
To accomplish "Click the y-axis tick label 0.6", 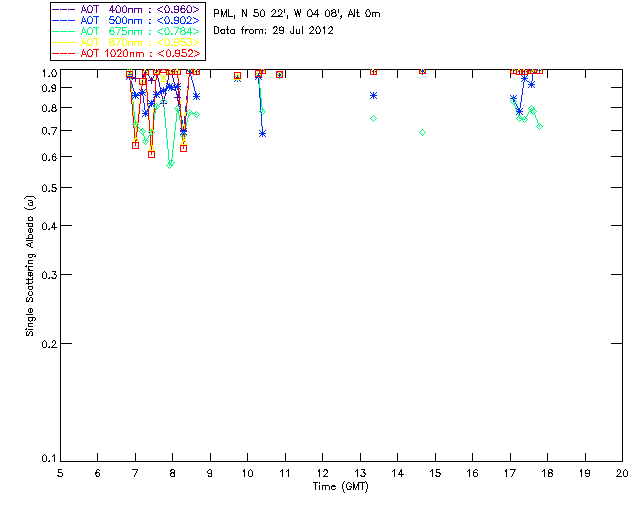I will pos(49,157).
